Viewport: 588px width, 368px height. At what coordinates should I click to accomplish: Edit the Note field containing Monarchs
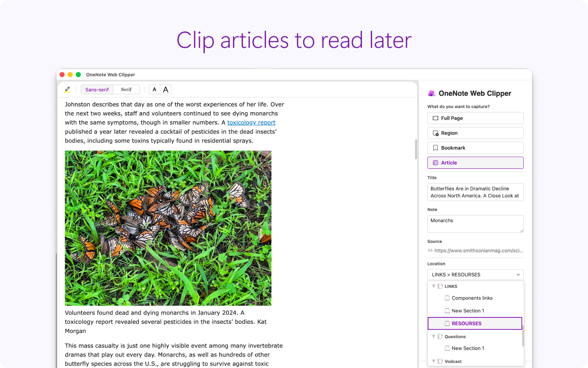coord(475,224)
